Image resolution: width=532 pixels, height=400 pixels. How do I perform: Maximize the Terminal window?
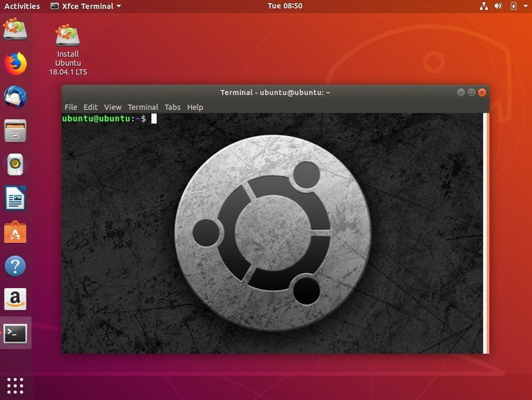(x=471, y=92)
